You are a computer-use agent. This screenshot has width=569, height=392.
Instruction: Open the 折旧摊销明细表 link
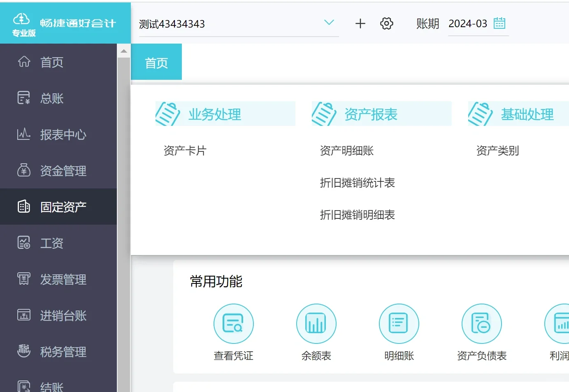(358, 215)
